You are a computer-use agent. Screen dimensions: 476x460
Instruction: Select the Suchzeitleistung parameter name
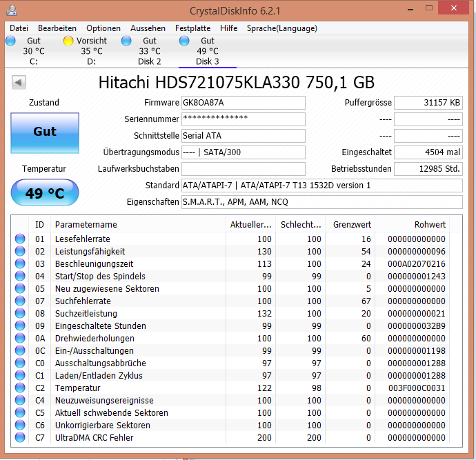[x=86, y=313]
